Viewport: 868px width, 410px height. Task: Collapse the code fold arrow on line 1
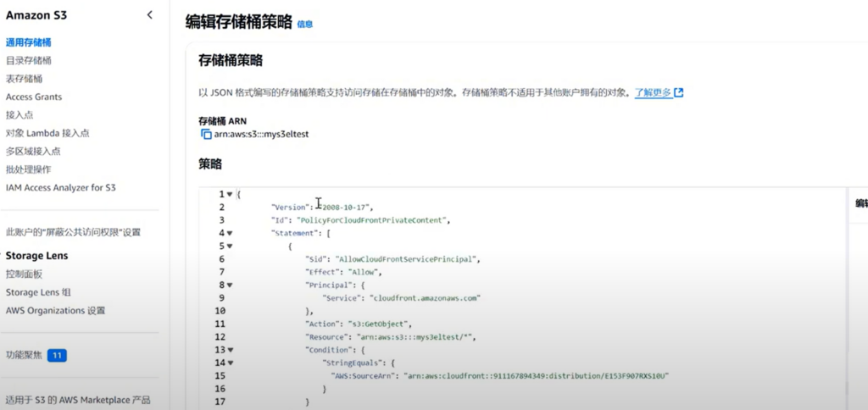point(229,194)
